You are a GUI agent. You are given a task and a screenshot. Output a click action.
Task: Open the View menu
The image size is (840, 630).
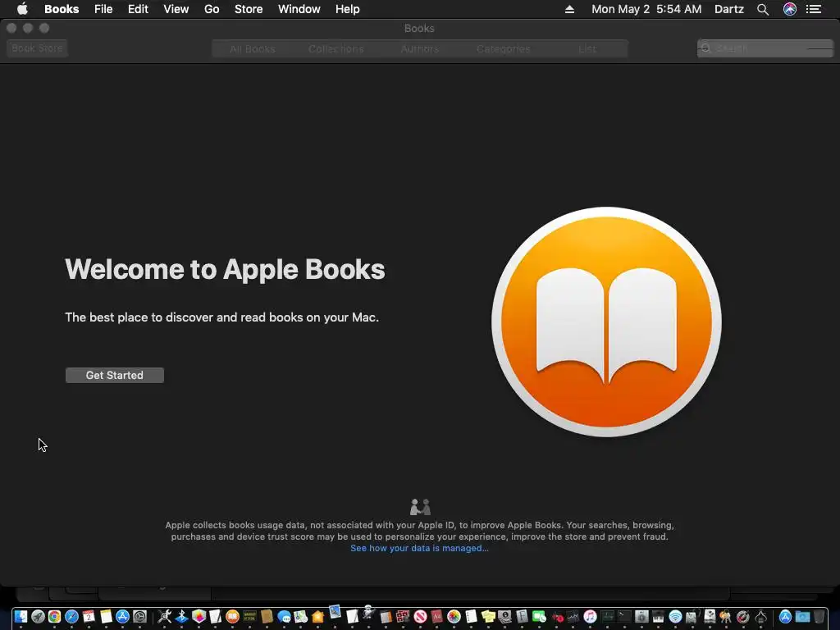(176, 9)
